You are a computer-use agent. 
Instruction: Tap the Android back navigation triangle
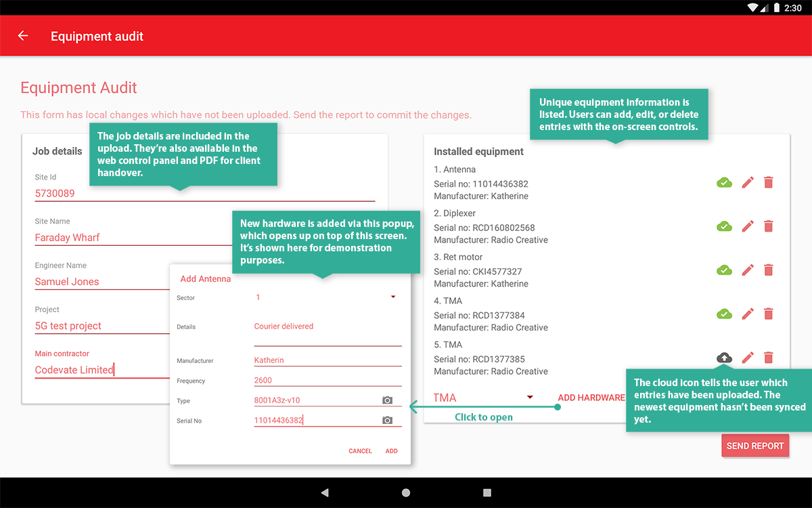(325, 492)
